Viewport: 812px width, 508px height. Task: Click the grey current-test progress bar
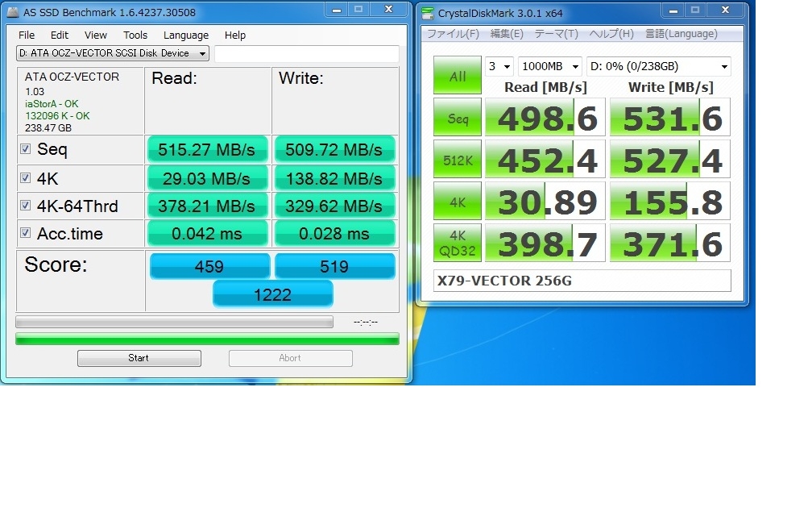[175, 322]
